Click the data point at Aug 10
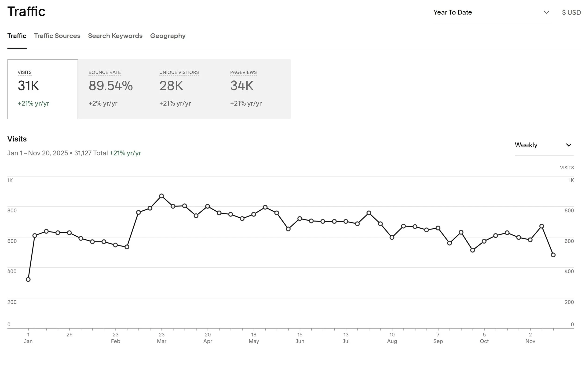The image size is (585, 392). tap(392, 237)
